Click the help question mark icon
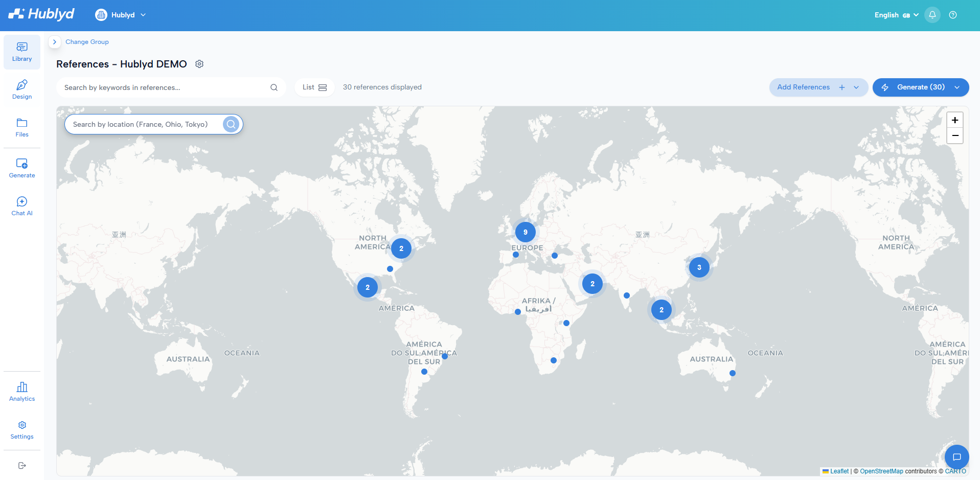Screen dimensions: 980x480 (953, 15)
